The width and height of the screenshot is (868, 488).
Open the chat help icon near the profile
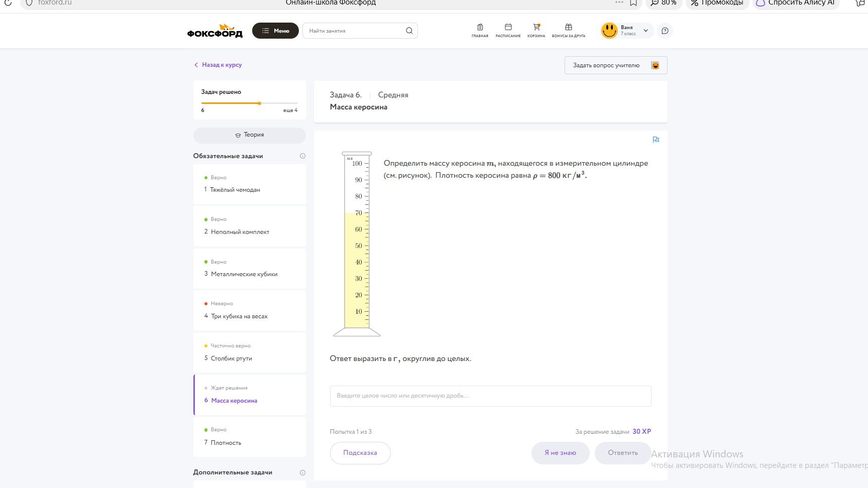click(665, 31)
